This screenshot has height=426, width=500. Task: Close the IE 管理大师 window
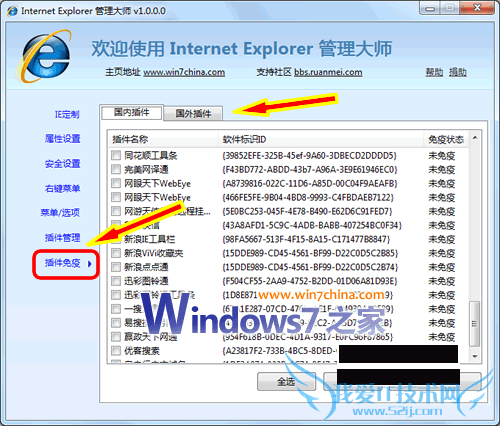(x=477, y=8)
